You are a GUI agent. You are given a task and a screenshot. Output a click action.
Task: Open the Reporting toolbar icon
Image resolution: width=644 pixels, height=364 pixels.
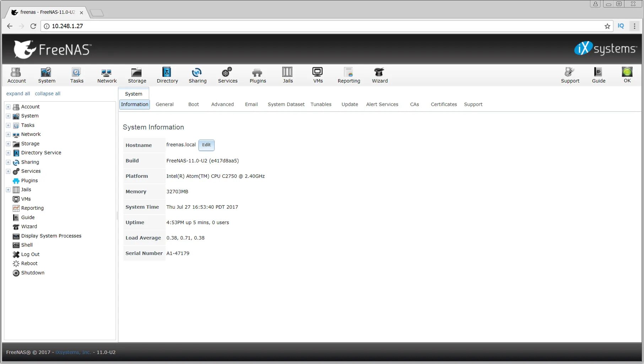tap(349, 75)
